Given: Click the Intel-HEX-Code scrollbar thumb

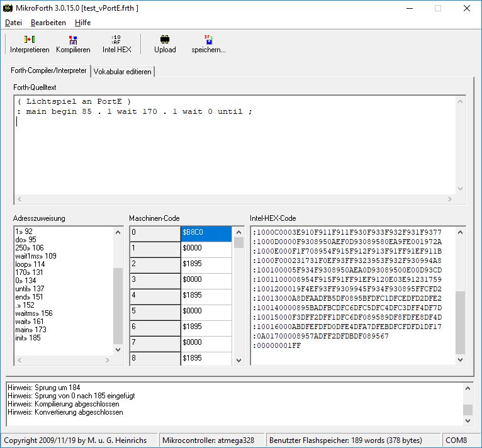Looking at the screenshot, I should click(x=460, y=322).
